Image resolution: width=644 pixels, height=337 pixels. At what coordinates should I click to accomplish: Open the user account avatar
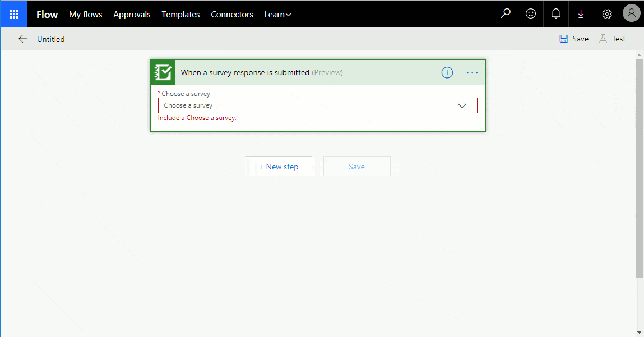(x=631, y=13)
